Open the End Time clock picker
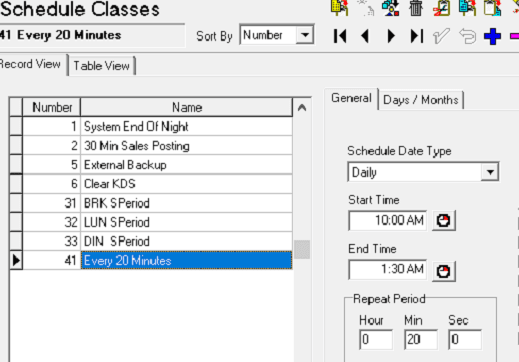The height and width of the screenshot is (362, 519). 443,271
